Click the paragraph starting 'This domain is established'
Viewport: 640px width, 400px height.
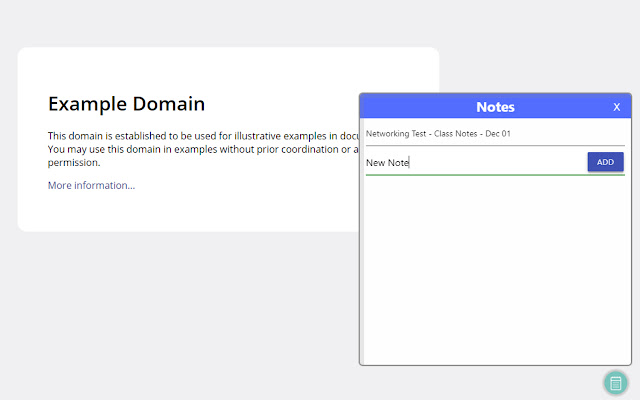tap(200, 135)
